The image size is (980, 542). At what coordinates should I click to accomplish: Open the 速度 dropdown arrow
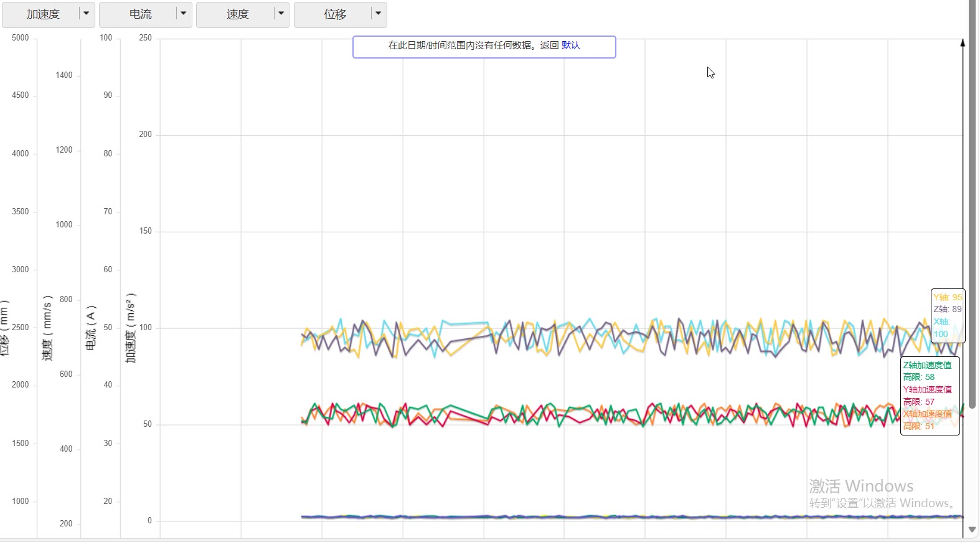click(281, 14)
